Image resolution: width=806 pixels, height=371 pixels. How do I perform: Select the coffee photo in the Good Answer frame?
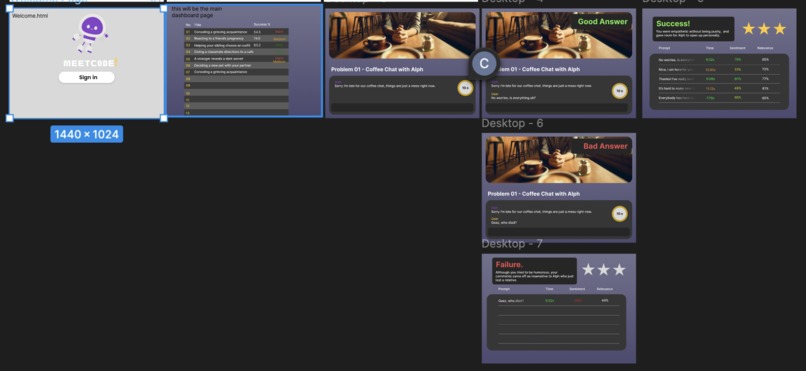[559, 35]
